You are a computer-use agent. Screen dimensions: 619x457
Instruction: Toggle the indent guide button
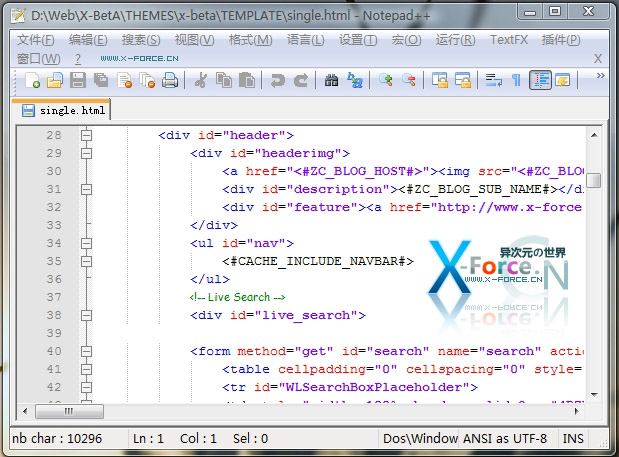pos(540,80)
